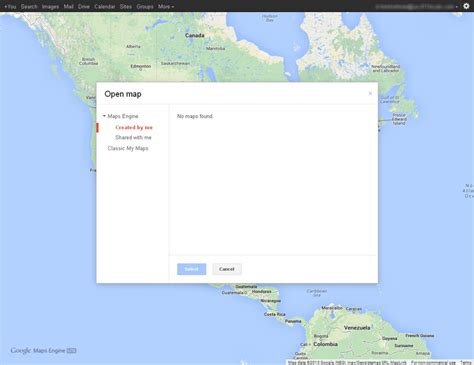
Task: Click the Costa Rica map label
Action: coord(275,314)
